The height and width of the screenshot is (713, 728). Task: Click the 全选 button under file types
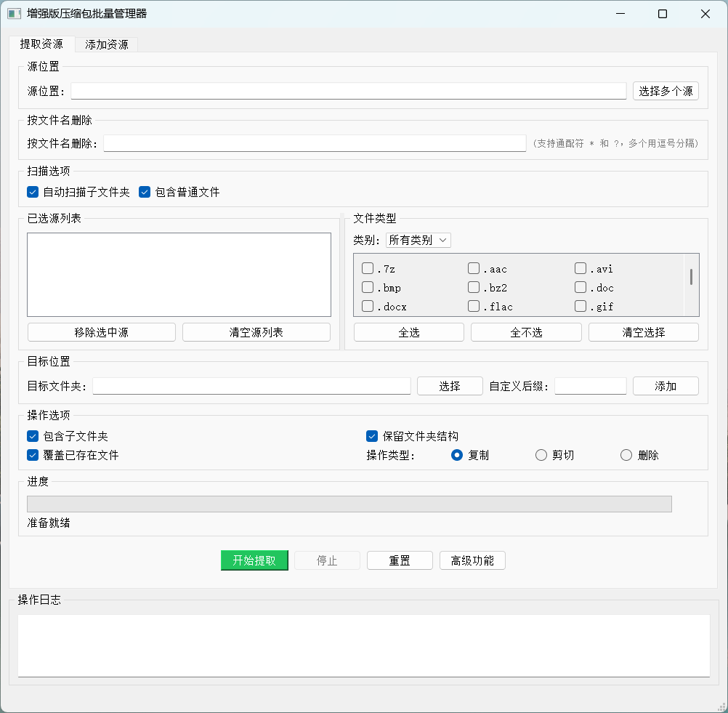click(408, 332)
